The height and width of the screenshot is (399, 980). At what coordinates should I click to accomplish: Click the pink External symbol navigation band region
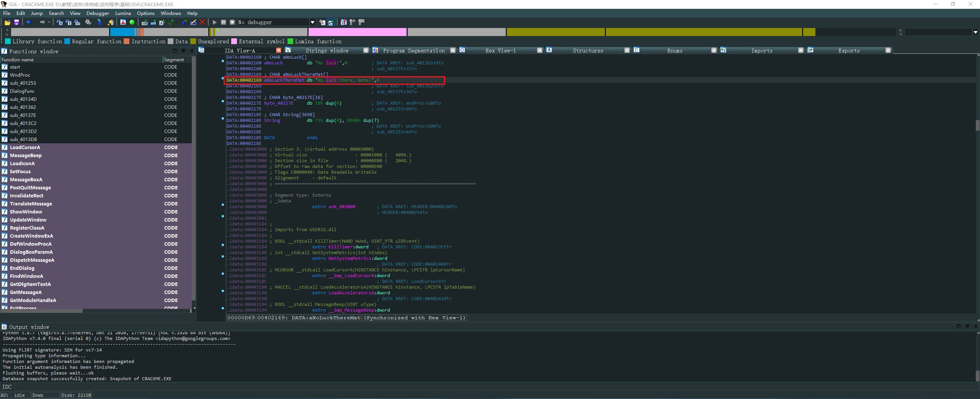click(x=357, y=32)
